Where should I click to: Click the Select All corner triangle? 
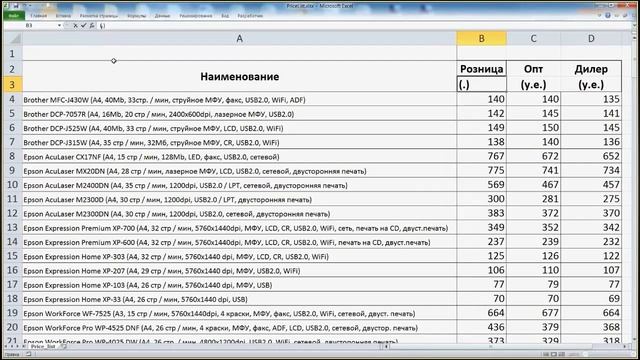(14, 38)
